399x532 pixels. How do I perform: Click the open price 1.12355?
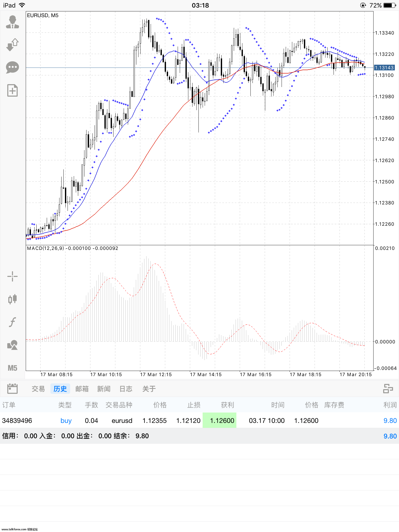click(155, 421)
